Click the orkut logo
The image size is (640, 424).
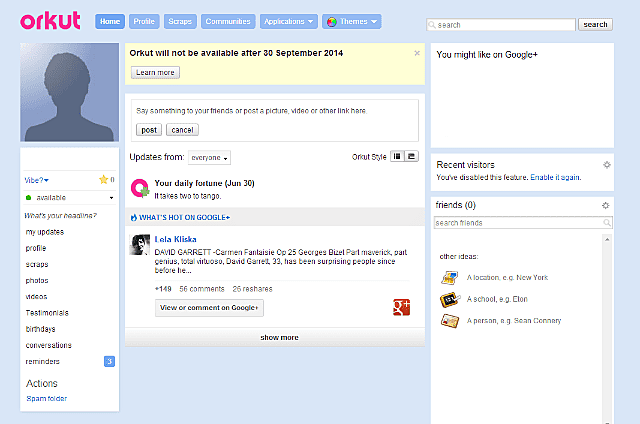[50, 20]
